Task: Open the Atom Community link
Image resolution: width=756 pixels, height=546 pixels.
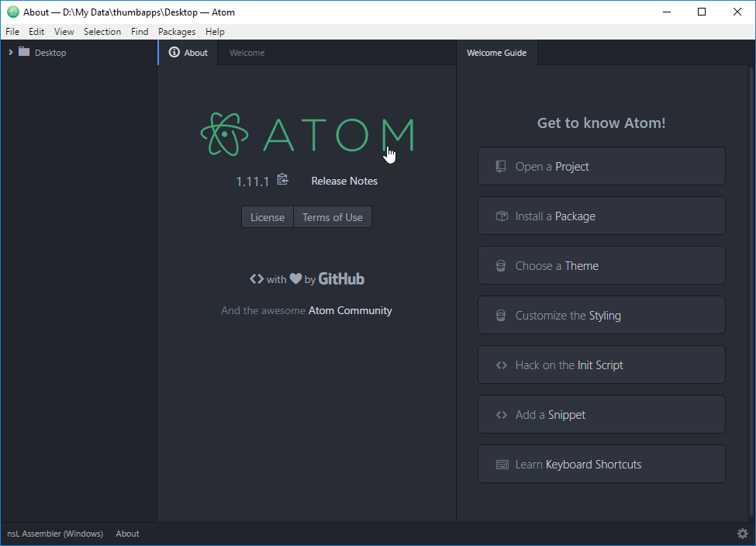Action: click(x=350, y=310)
